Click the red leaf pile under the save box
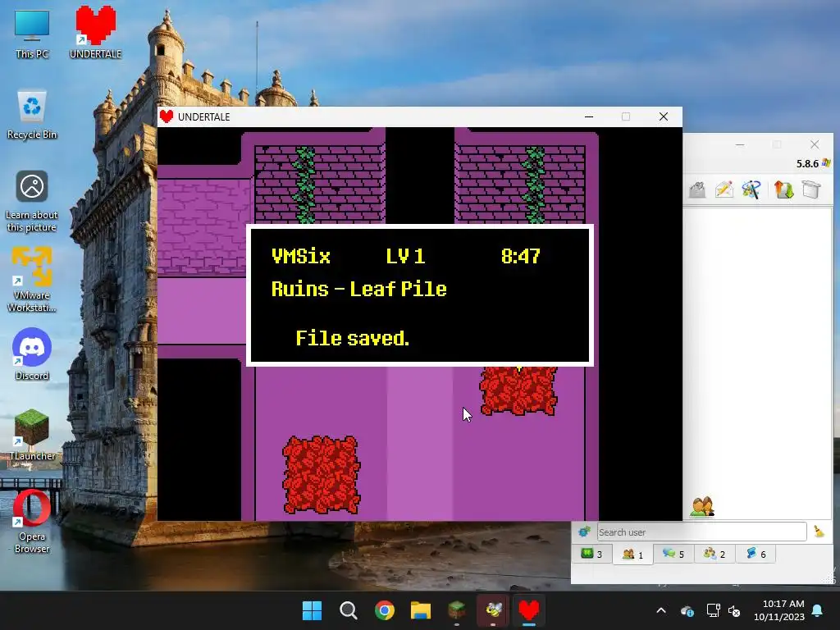This screenshot has height=630, width=840. (518, 391)
